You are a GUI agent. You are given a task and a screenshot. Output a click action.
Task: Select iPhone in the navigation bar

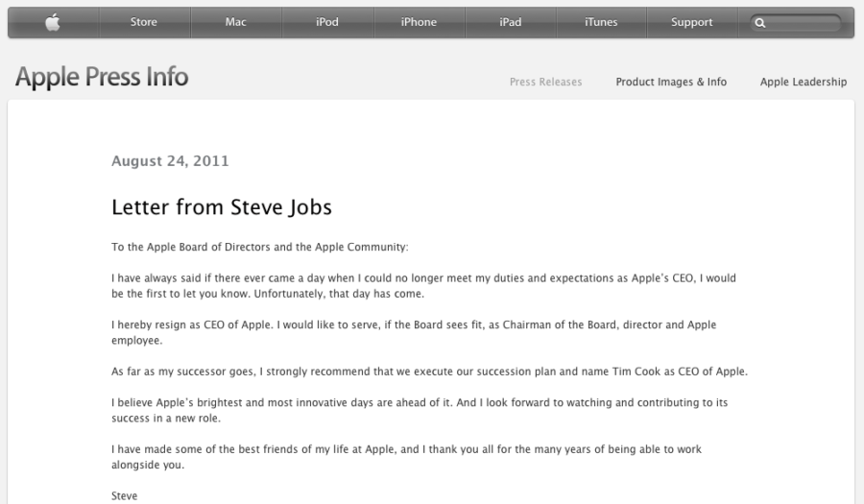click(x=419, y=22)
